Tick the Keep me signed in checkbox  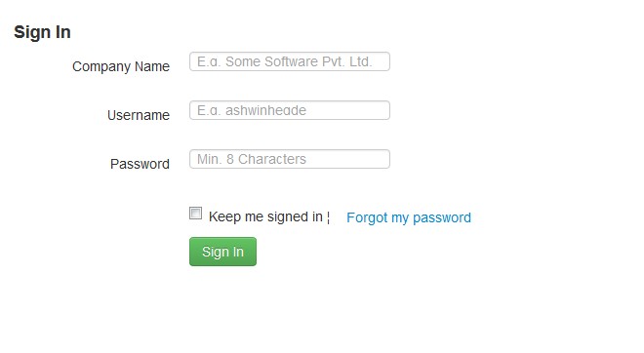[x=195, y=214]
